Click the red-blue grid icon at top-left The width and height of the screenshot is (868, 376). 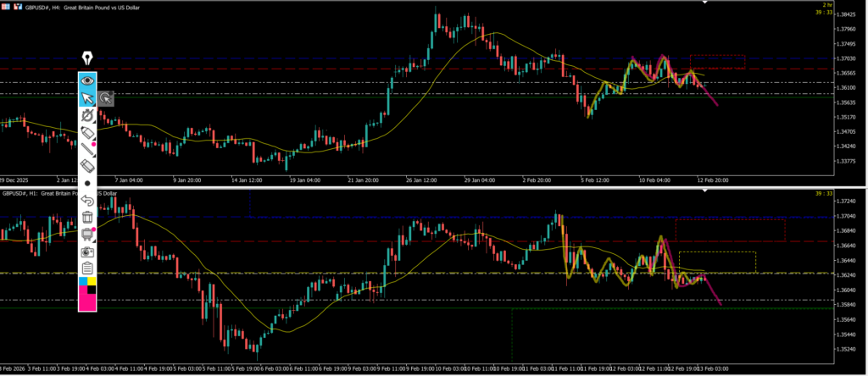point(6,6)
